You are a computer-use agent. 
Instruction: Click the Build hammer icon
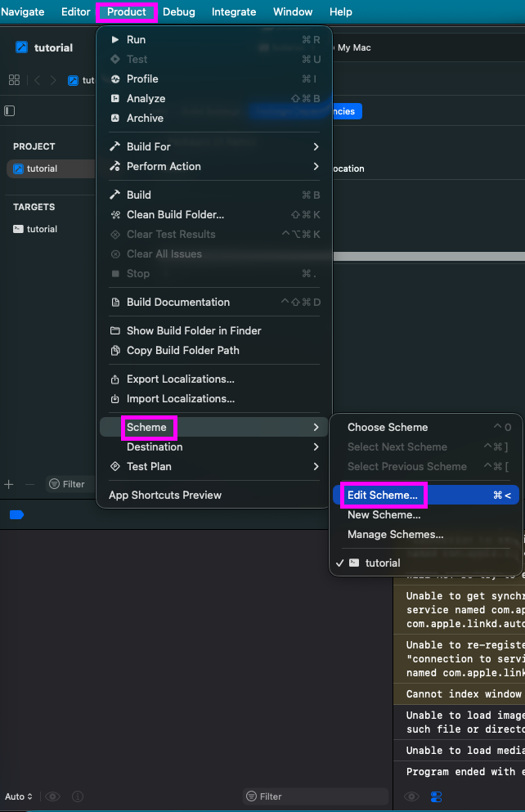115,195
